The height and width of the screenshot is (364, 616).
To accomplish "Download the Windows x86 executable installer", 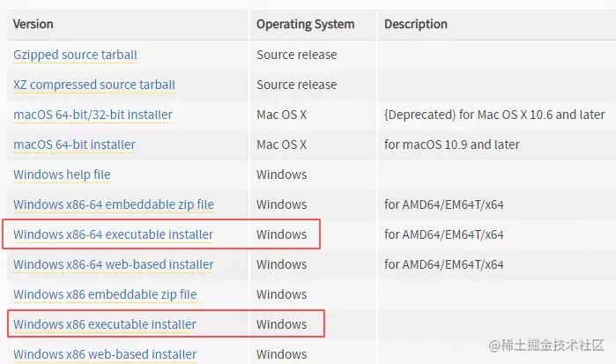I will 104,324.
